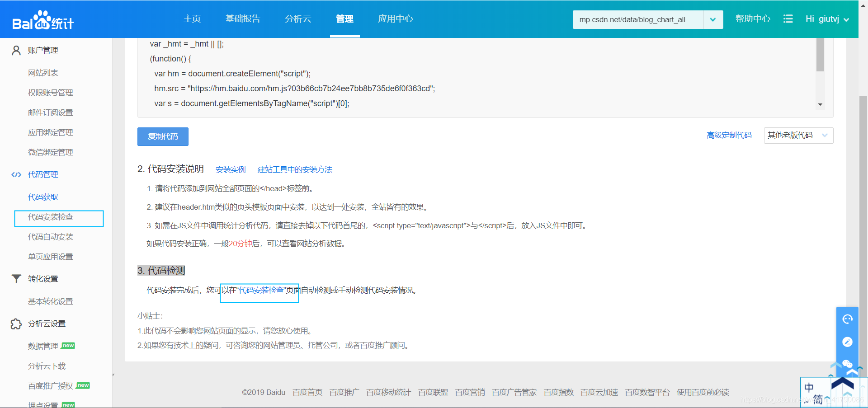Open the 基础报告 tab

243,19
